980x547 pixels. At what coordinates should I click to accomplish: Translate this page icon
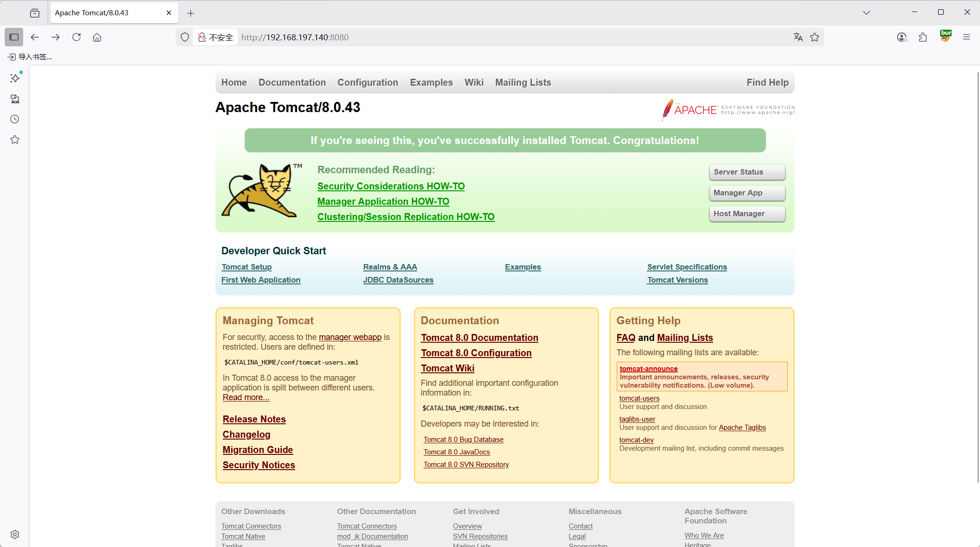(798, 37)
